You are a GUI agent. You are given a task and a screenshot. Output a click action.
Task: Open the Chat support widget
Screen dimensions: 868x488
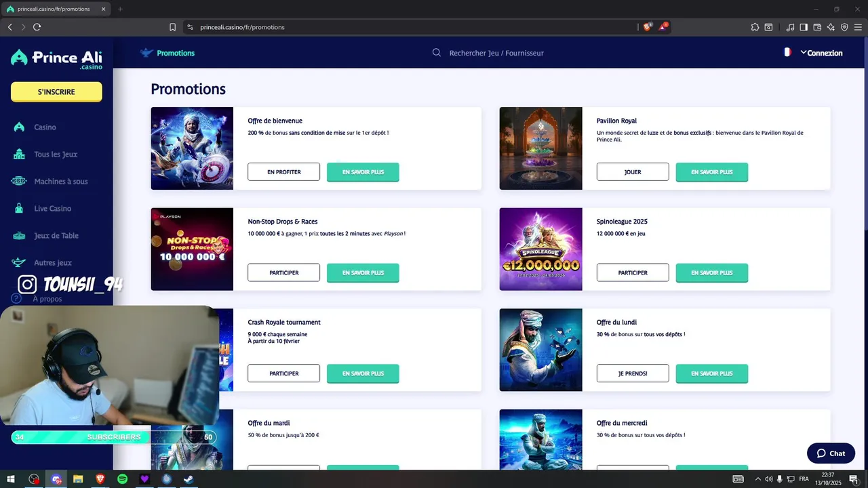(x=831, y=453)
